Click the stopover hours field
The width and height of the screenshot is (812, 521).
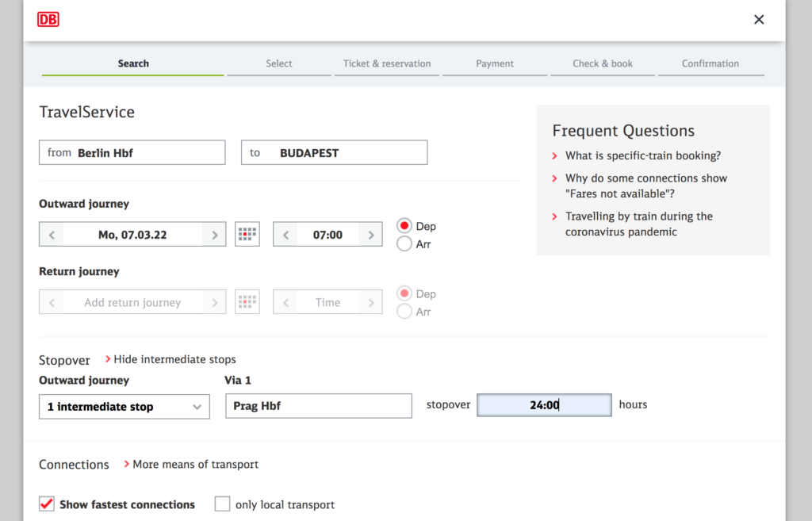544,405
